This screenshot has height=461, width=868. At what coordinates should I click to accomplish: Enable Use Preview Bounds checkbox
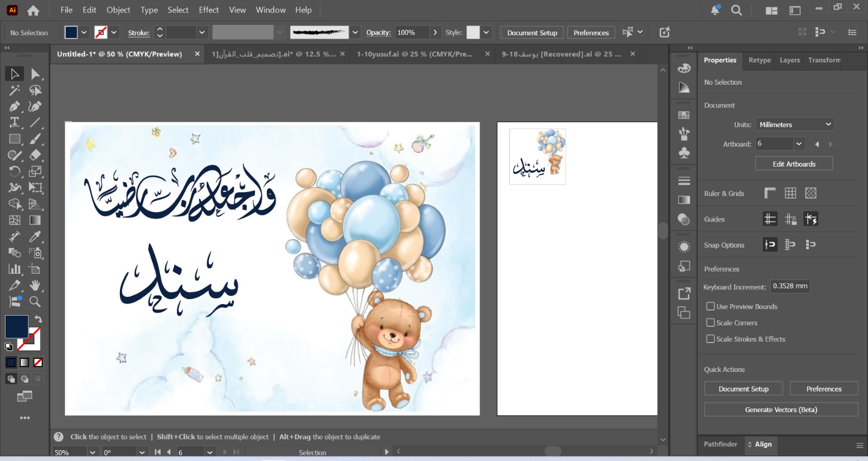click(710, 306)
